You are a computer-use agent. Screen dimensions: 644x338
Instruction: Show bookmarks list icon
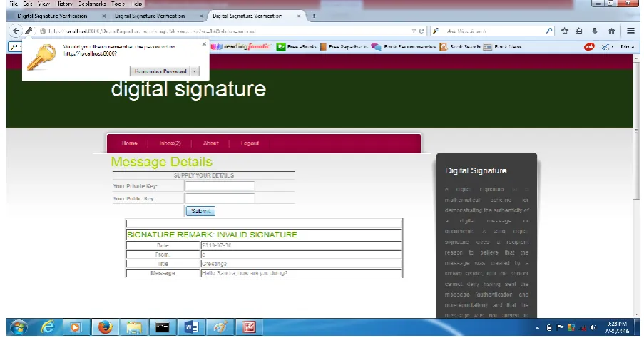click(578, 31)
